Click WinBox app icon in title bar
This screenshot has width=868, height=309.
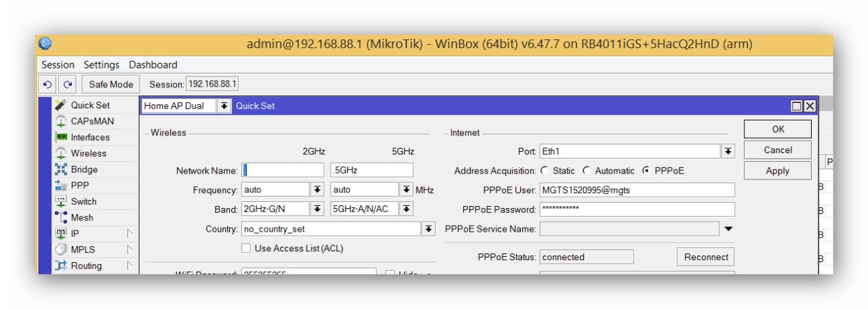[x=45, y=43]
